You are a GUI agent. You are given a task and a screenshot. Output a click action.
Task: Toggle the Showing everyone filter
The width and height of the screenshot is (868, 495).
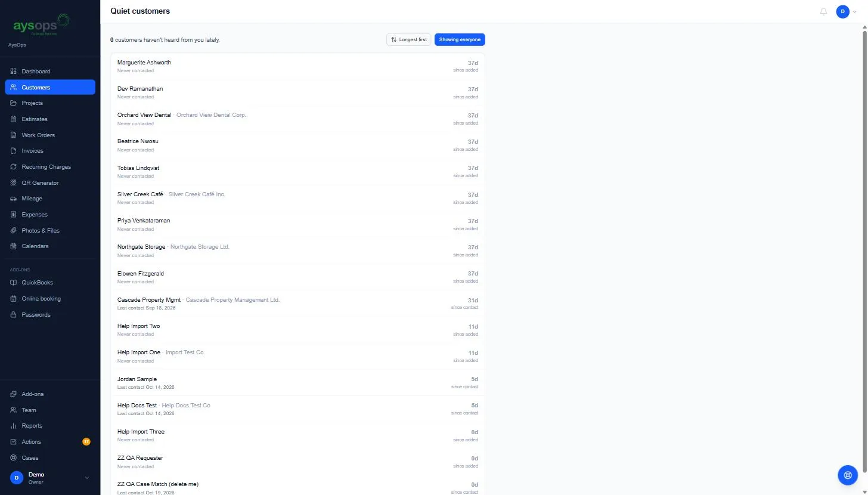(x=460, y=39)
